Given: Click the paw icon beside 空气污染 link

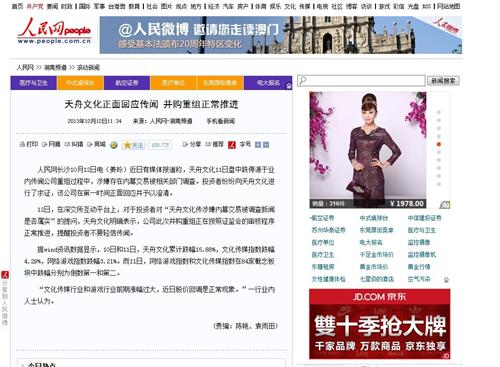Looking at the screenshot, I should click(x=446, y=280).
